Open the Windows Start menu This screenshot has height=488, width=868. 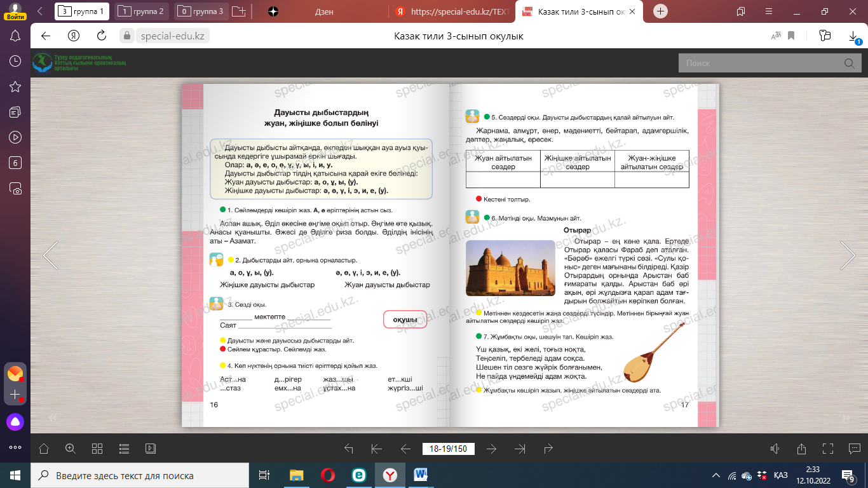[x=15, y=475]
